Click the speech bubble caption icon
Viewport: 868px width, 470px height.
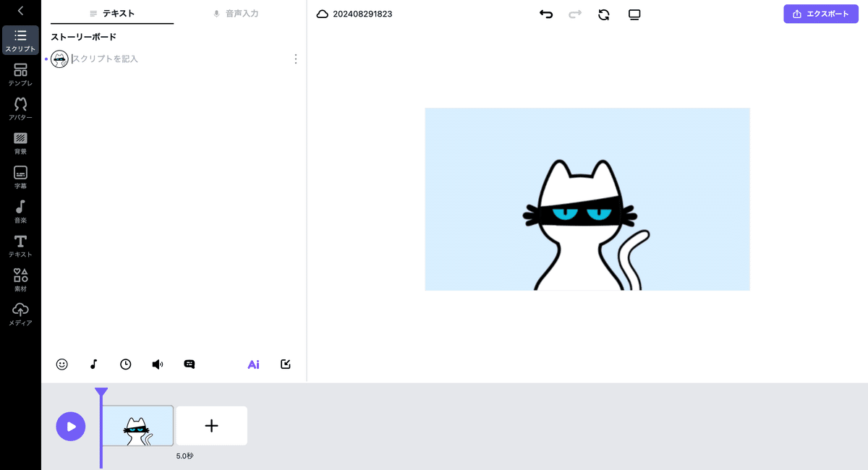[x=190, y=364]
